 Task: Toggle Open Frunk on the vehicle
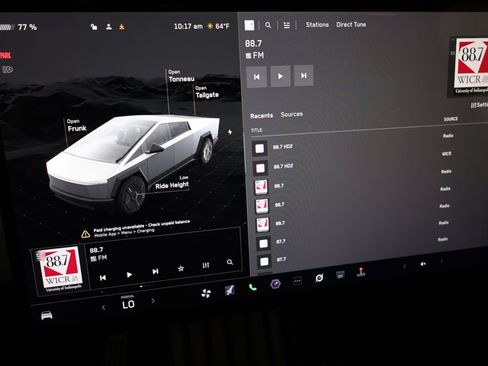[77, 125]
